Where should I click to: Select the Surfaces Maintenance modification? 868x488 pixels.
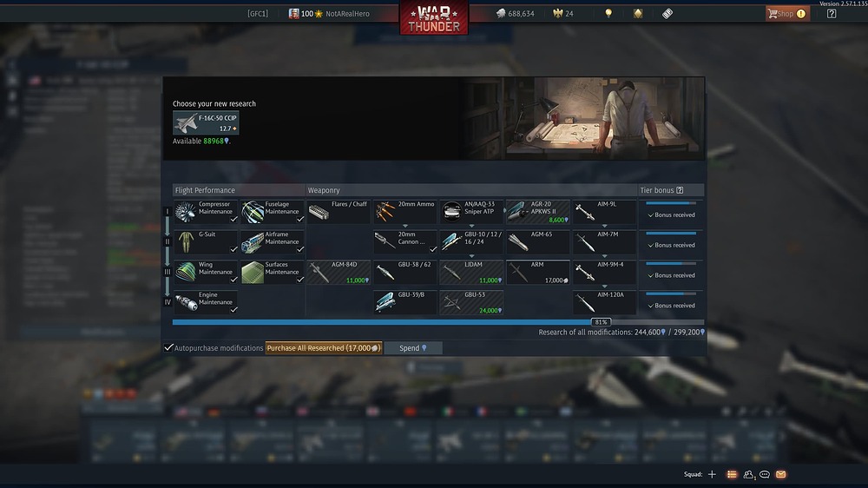click(x=272, y=273)
